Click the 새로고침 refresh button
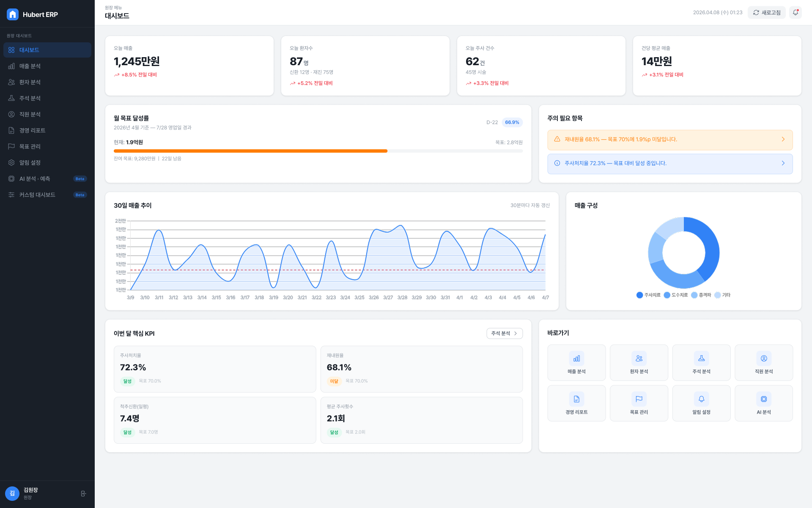812x508 pixels. [767, 13]
